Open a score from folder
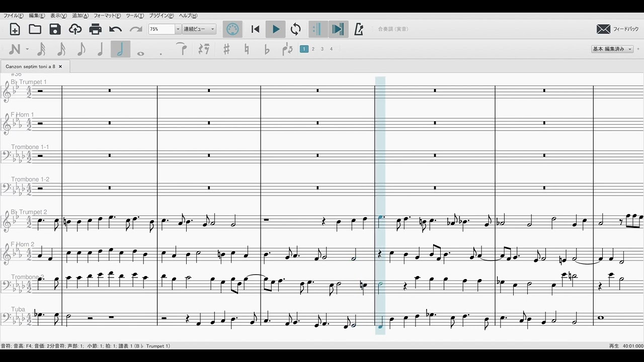 click(35, 29)
